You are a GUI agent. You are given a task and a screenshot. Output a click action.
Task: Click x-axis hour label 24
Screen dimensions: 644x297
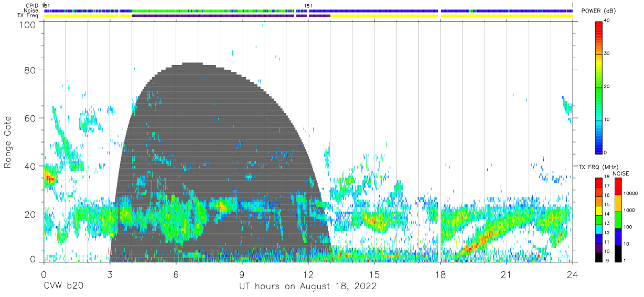pos(573,275)
